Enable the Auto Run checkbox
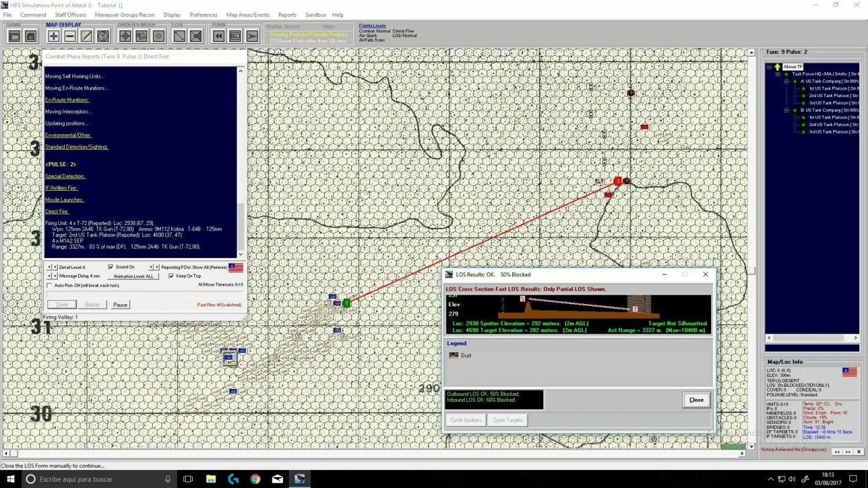 [x=49, y=285]
